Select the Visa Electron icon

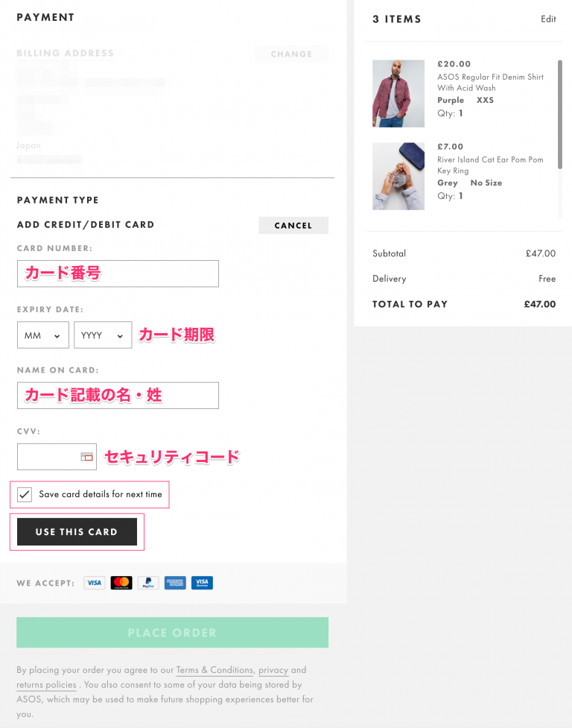click(202, 583)
